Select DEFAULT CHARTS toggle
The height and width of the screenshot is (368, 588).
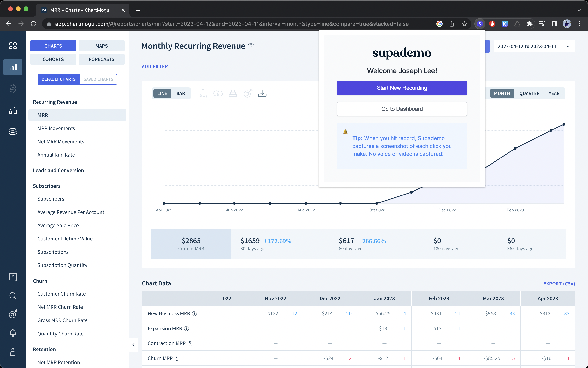[x=59, y=79]
